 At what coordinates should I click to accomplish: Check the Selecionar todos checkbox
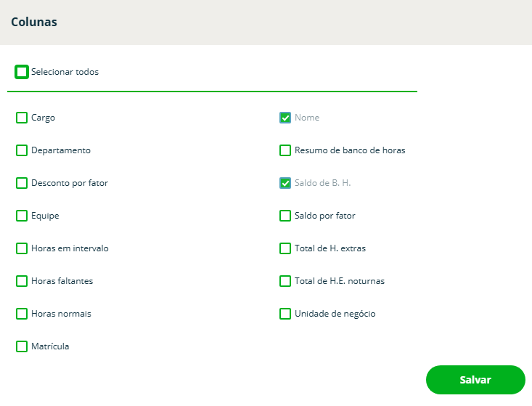22,72
